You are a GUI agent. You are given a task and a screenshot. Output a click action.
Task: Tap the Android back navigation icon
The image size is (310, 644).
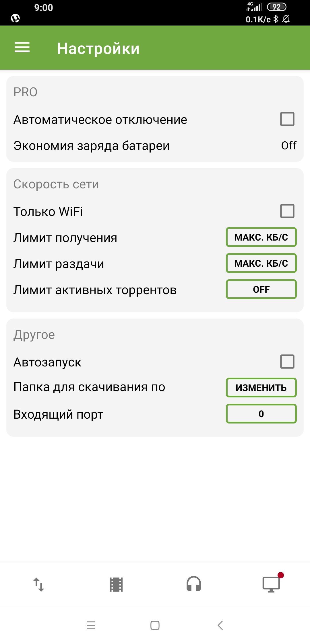pyautogui.click(x=220, y=625)
